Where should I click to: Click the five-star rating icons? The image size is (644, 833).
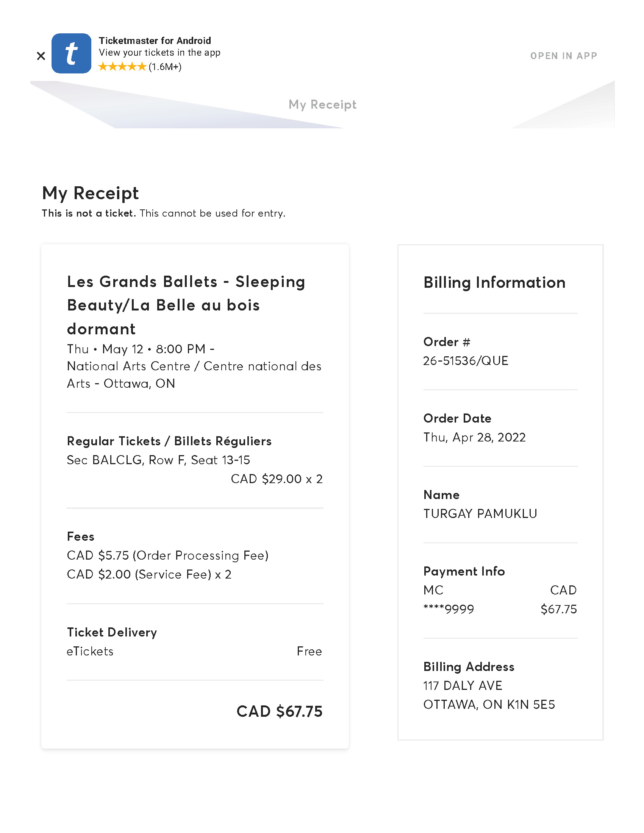point(122,67)
